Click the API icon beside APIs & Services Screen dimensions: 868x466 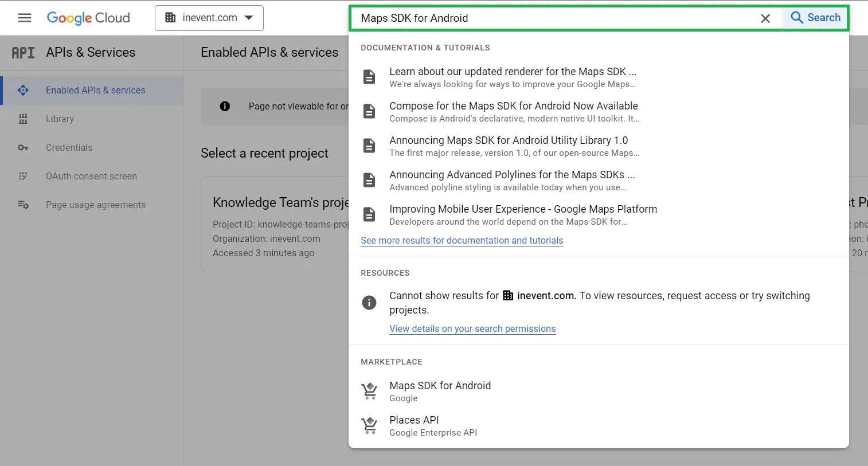click(24, 53)
